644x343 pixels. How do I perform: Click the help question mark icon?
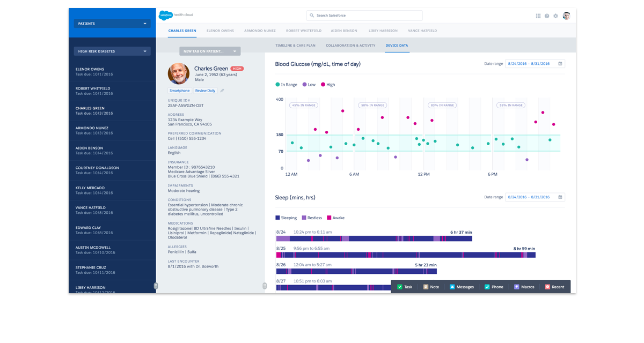pyautogui.click(x=547, y=16)
